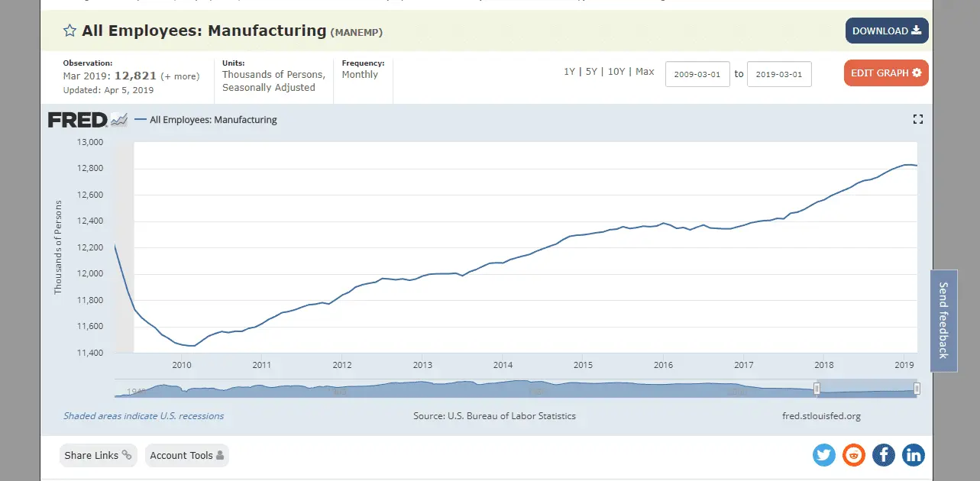
Task: Click the left range slider handle
Action: [x=817, y=389]
